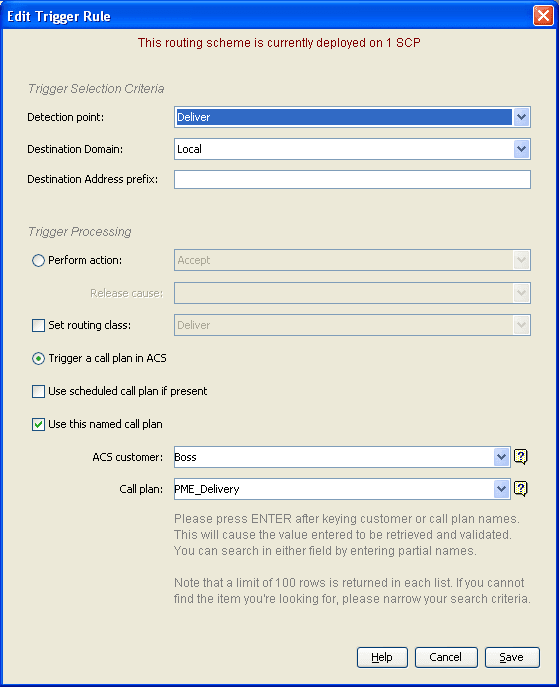Click the Help button

tap(382, 657)
